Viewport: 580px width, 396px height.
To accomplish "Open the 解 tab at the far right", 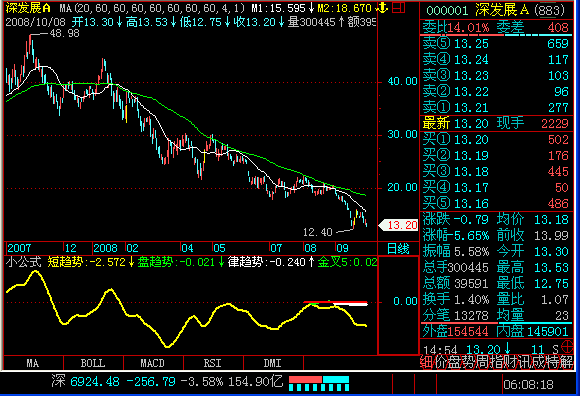I will tap(566, 362).
